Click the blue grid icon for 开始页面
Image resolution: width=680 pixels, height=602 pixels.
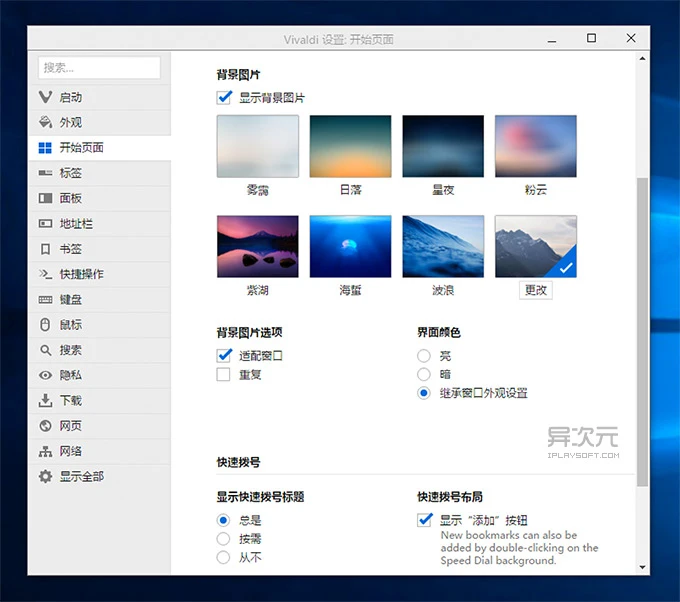[x=45, y=148]
